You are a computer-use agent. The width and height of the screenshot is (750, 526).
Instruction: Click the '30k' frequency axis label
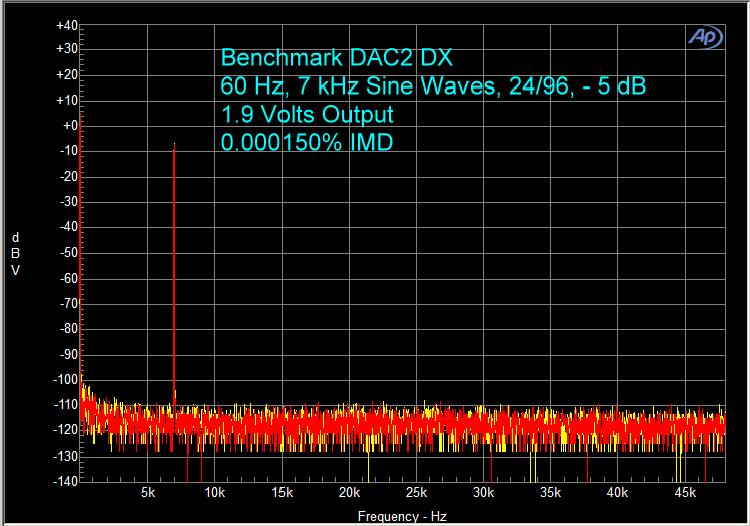[484, 493]
